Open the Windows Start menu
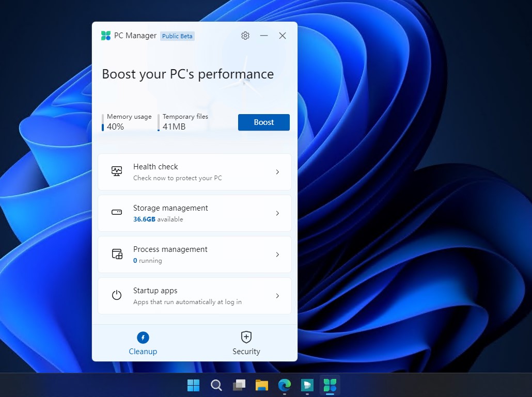This screenshot has height=397, width=532. pos(193,385)
